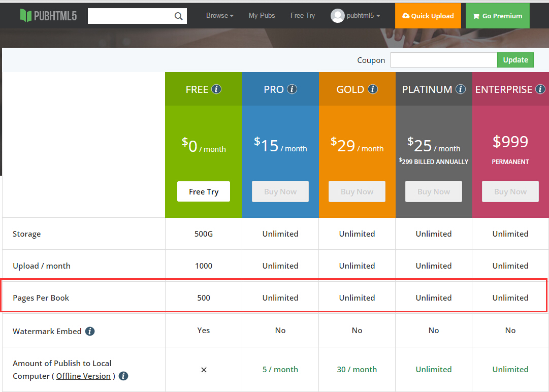Show Offline Version info tooltip icon

click(123, 376)
